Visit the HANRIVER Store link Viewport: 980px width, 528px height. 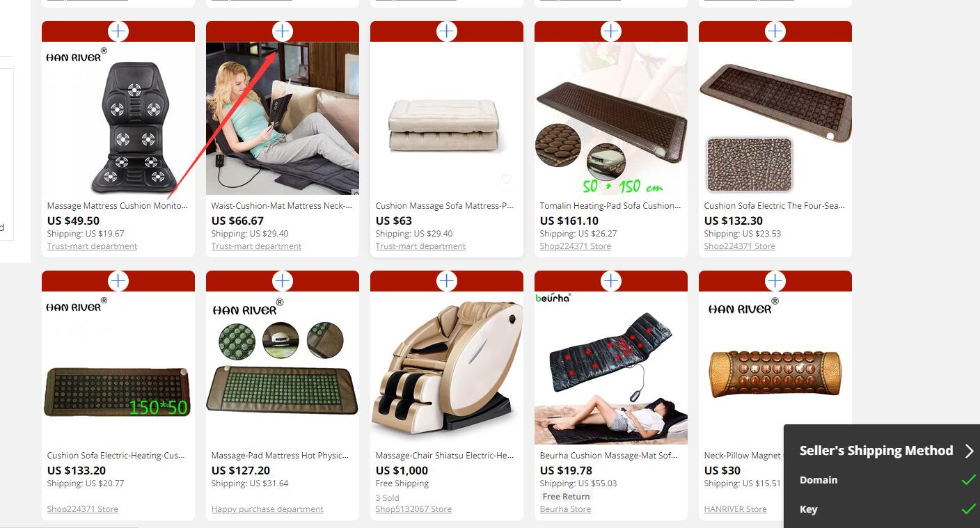point(735,509)
